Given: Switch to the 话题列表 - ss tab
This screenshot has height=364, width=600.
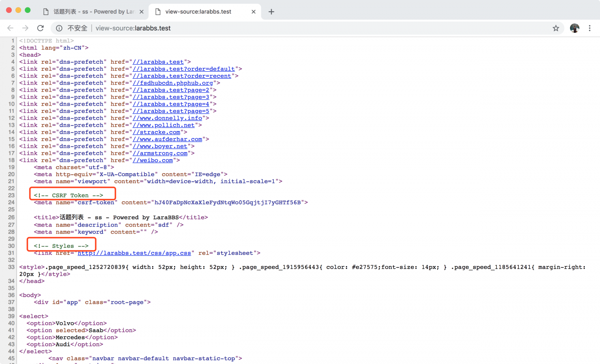Looking at the screenshot, I should click(x=93, y=12).
